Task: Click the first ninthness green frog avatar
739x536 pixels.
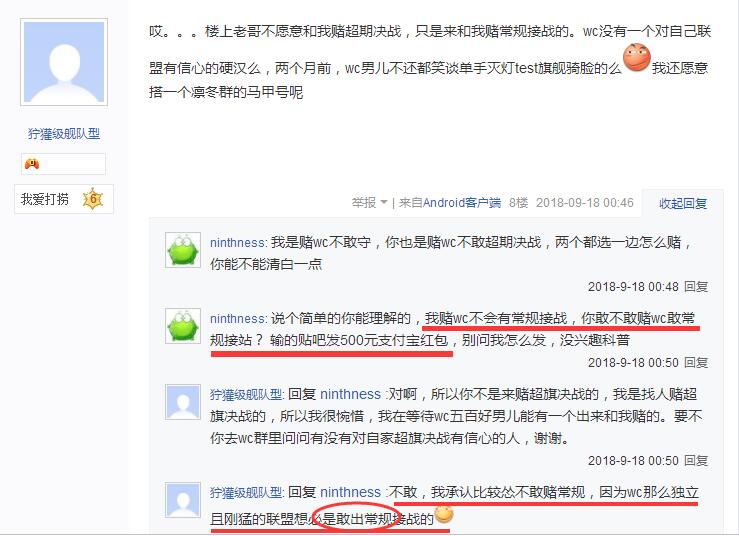Action: [183, 250]
